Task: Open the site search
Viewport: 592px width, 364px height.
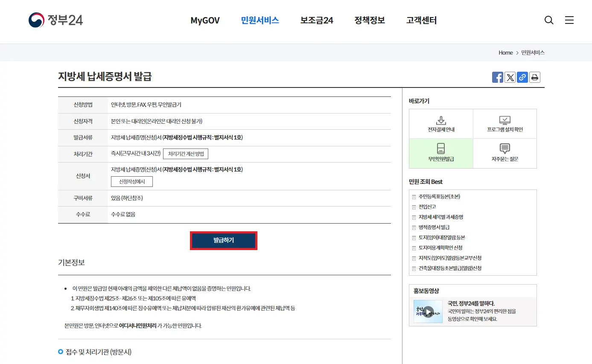Action: [x=549, y=20]
